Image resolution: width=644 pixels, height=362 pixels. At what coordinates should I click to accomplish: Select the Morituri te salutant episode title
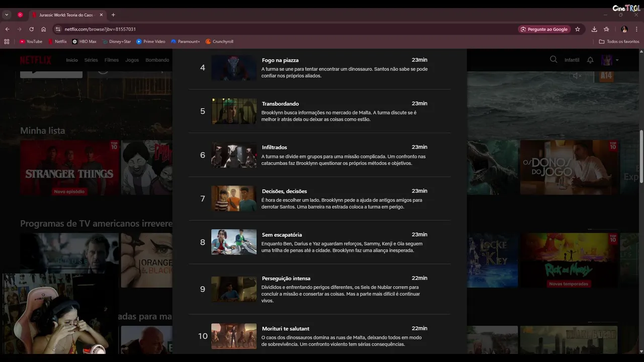coord(285,329)
